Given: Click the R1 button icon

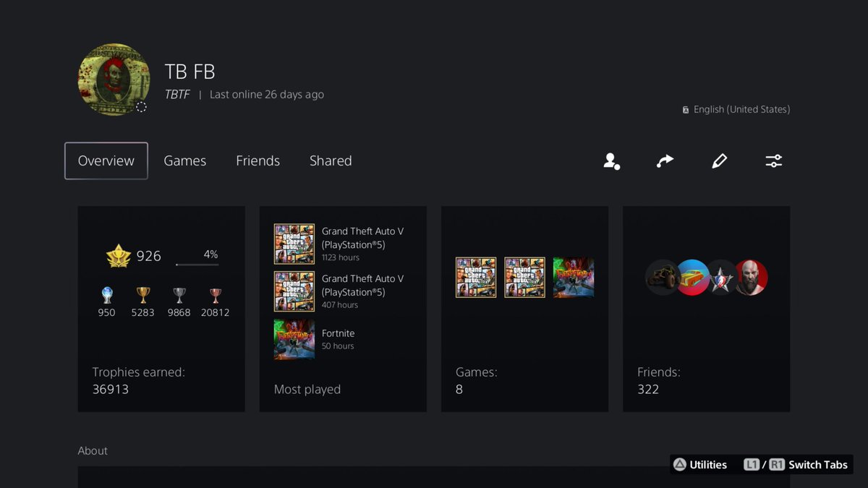Looking at the screenshot, I should tap(776, 465).
